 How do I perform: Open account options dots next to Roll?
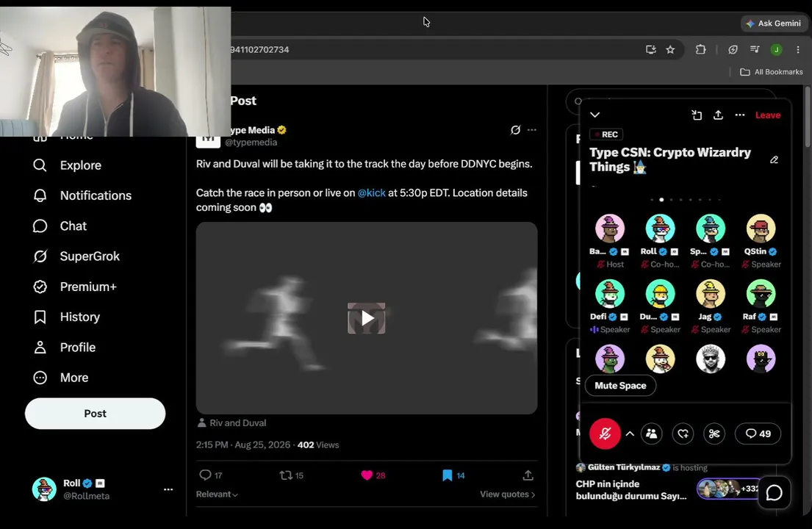click(168, 489)
